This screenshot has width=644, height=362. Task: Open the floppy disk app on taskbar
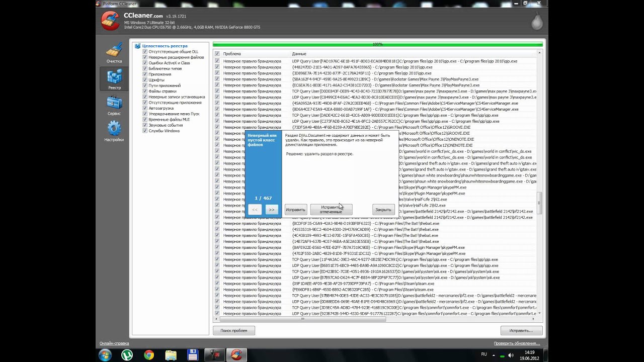(192, 355)
